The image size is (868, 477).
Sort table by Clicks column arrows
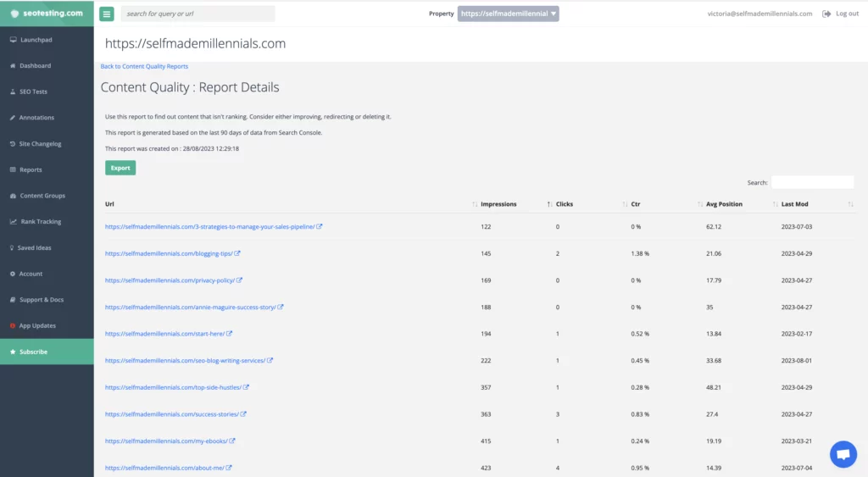click(x=625, y=204)
